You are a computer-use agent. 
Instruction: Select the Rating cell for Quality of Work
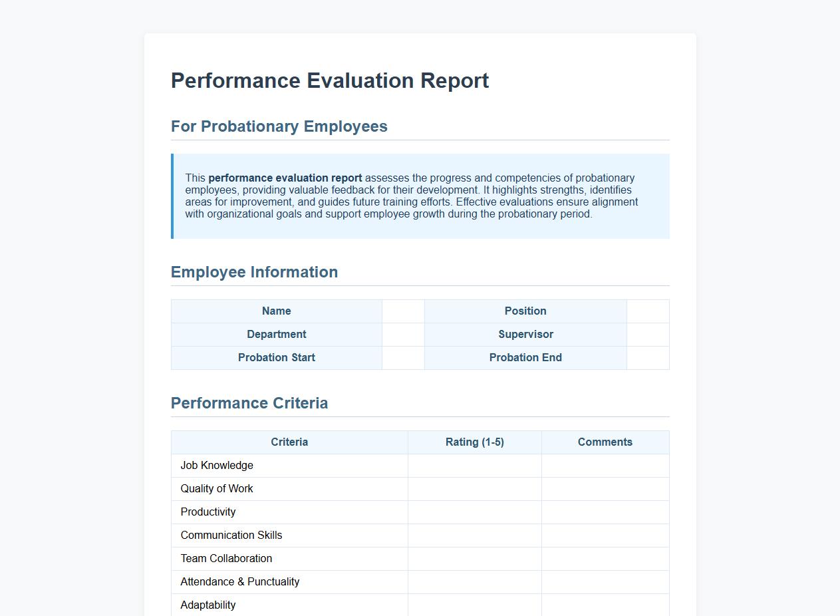[474, 488]
